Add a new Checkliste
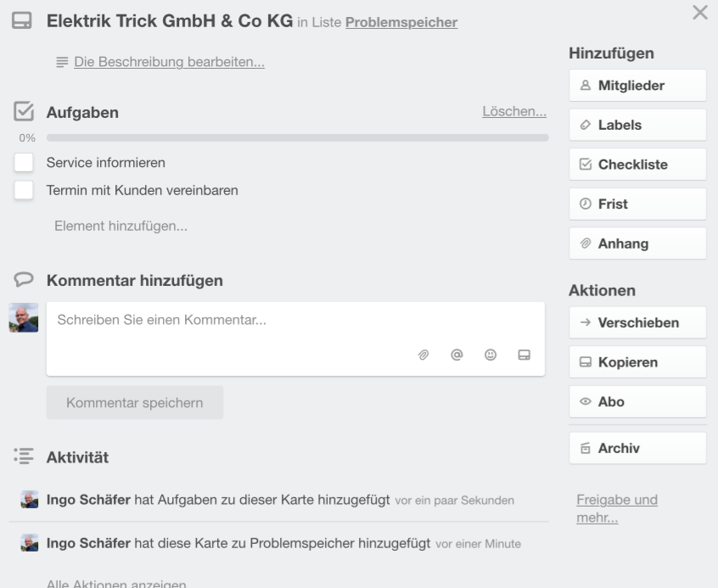This screenshot has height=588, width=718. 637,165
